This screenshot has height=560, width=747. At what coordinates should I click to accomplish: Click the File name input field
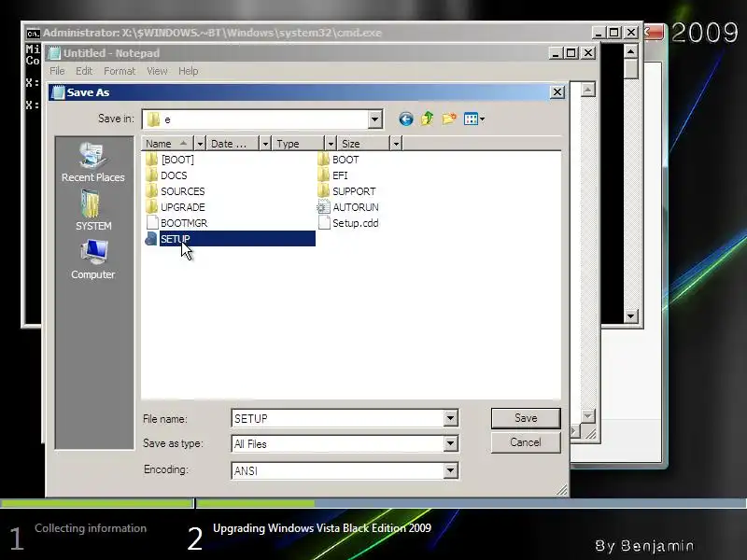click(338, 418)
